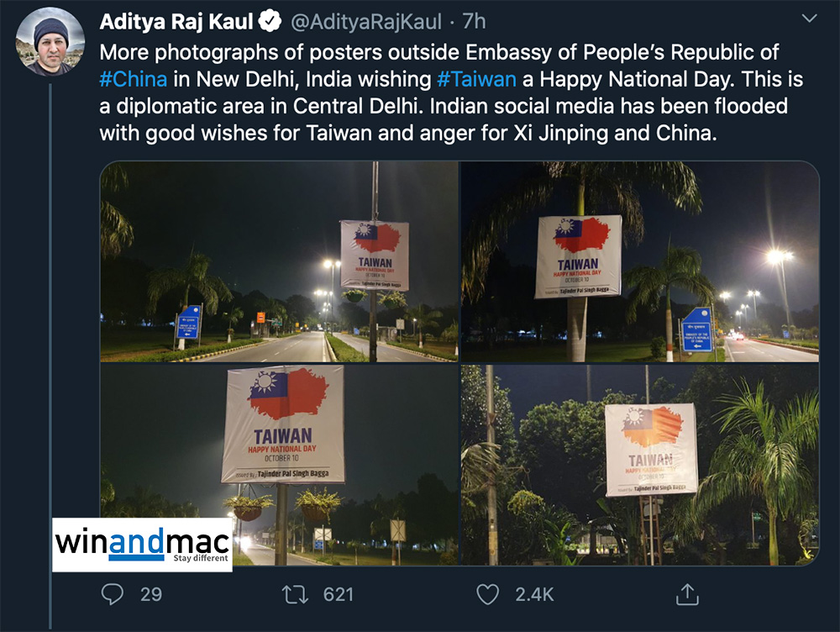
Task: Open the tweet options chevron menu
Action: (809, 18)
